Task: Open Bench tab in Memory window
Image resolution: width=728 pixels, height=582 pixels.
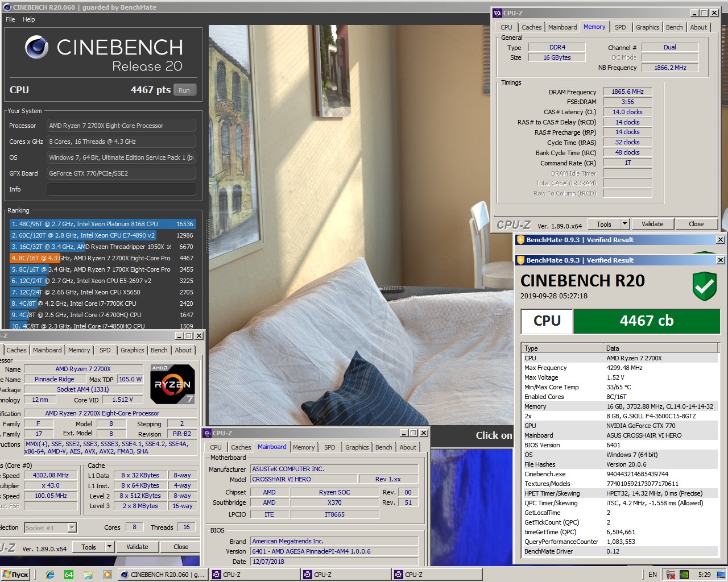Action: [x=674, y=27]
